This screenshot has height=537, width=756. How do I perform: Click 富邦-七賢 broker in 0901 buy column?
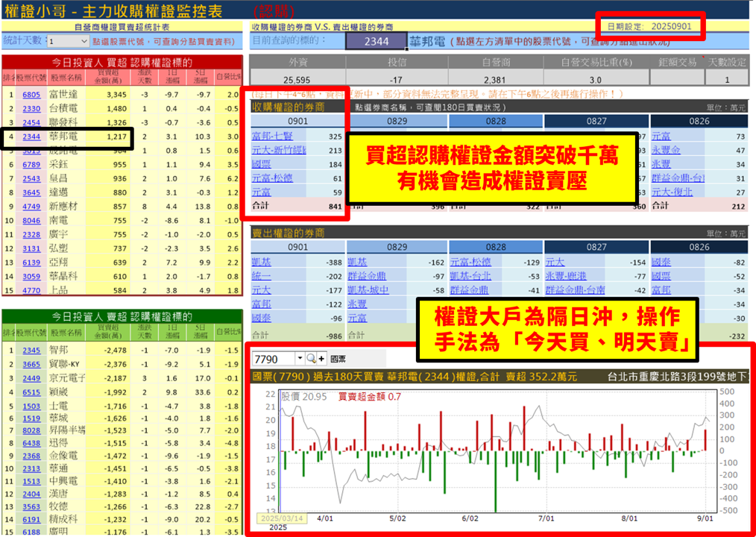[x=272, y=136]
